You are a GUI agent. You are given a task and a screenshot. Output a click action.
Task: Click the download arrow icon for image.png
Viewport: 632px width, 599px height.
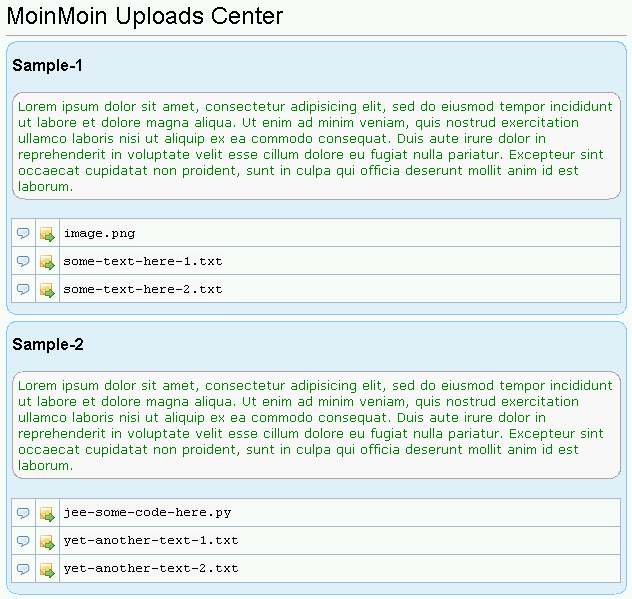tap(47, 234)
